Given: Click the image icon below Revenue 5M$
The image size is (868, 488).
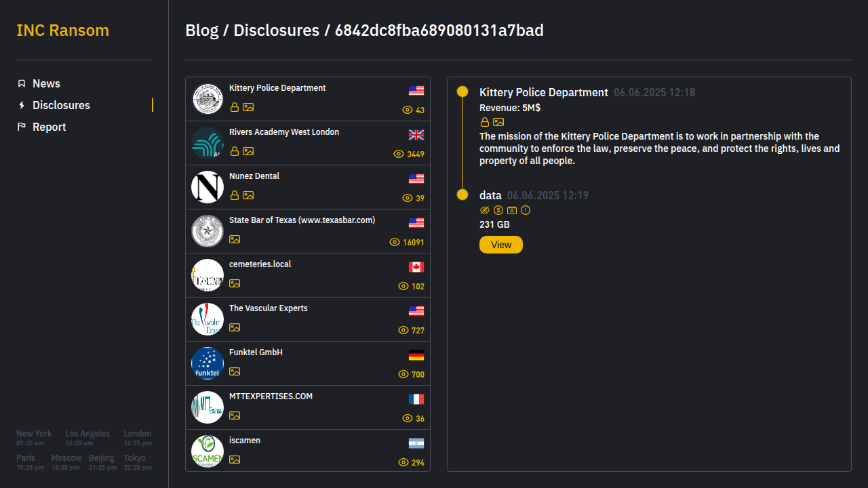Looking at the screenshot, I should click(498, 122).
